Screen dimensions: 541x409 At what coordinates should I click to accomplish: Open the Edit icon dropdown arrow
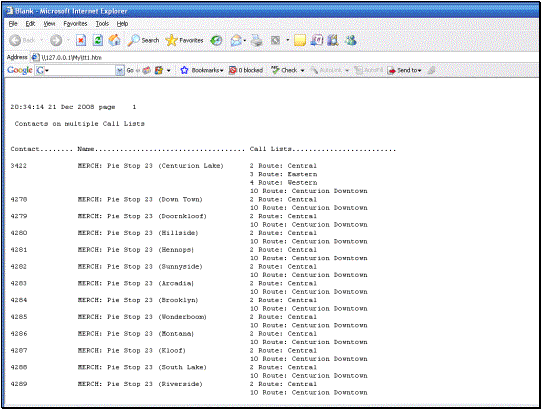[287, 40]
